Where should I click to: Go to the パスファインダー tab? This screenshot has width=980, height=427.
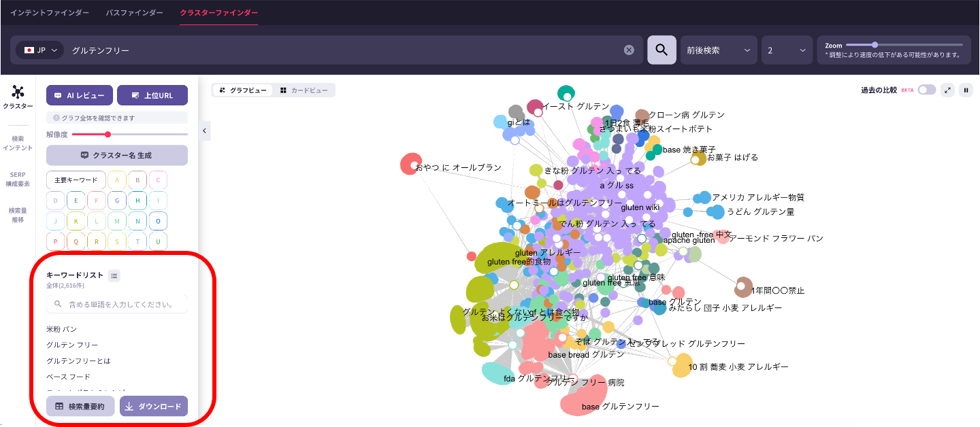pyautogui.click(x=134, y=13)
